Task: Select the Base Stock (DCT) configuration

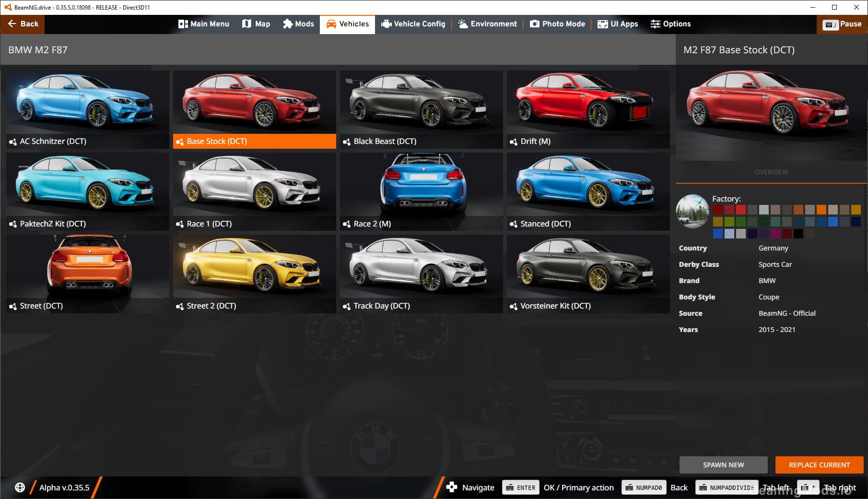Action: [x=254, y=109]
